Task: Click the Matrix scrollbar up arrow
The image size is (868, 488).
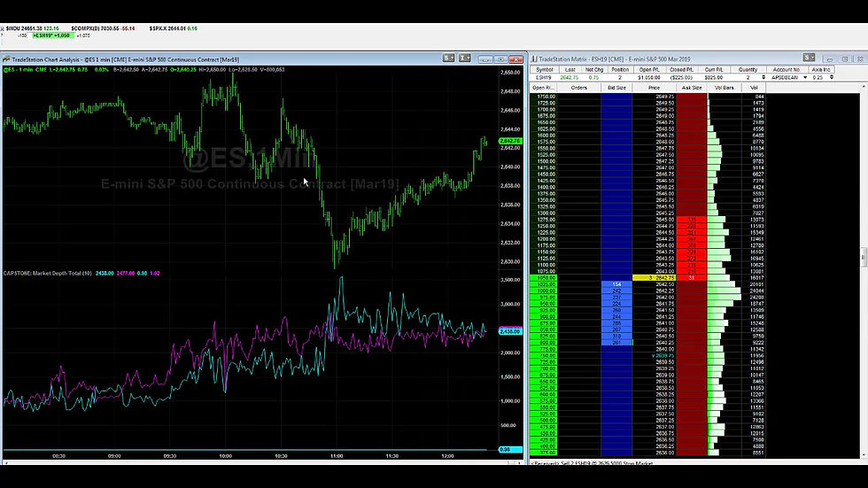Action: (864, 87)
